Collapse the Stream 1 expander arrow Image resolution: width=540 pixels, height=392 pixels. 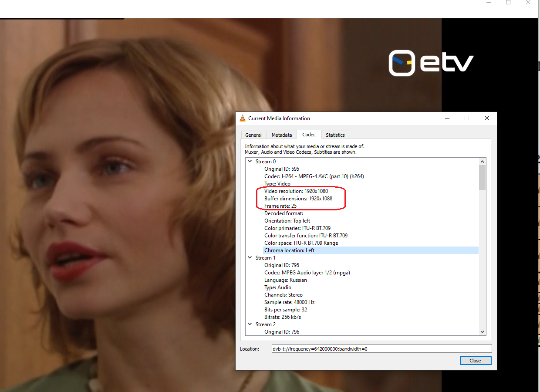tap(250, 258)
